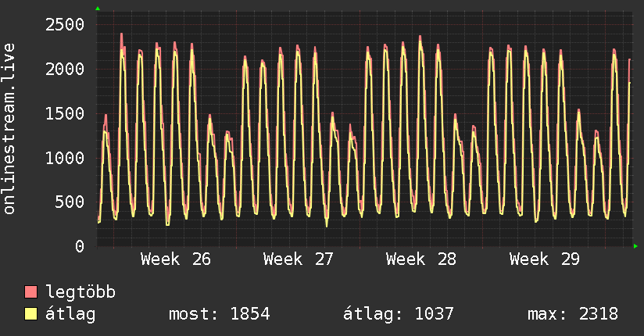Image resolution: width=644 pixels, height=336 pixels.
Task: Select the Week 29 axis label
Action: point(545,259)
